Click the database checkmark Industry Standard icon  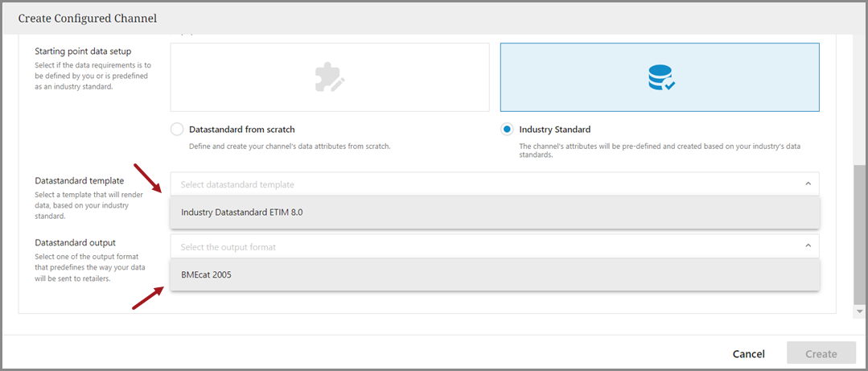[660, 77]
